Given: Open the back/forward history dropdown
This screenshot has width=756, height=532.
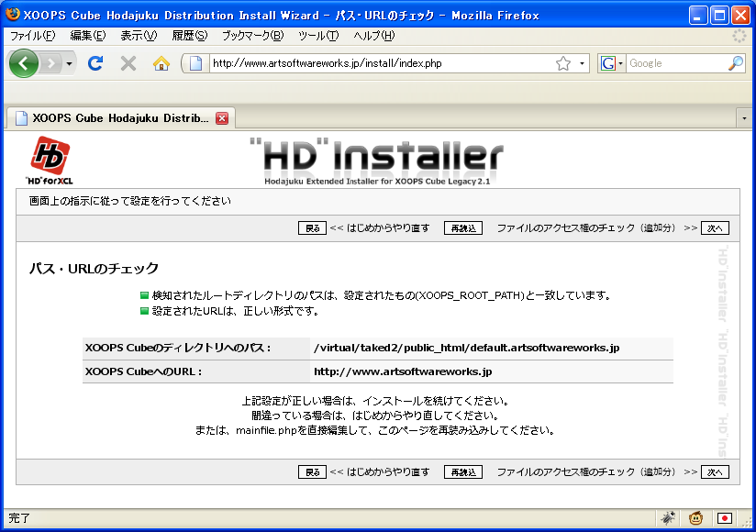Looking at the screenshot, I should 69,63.
